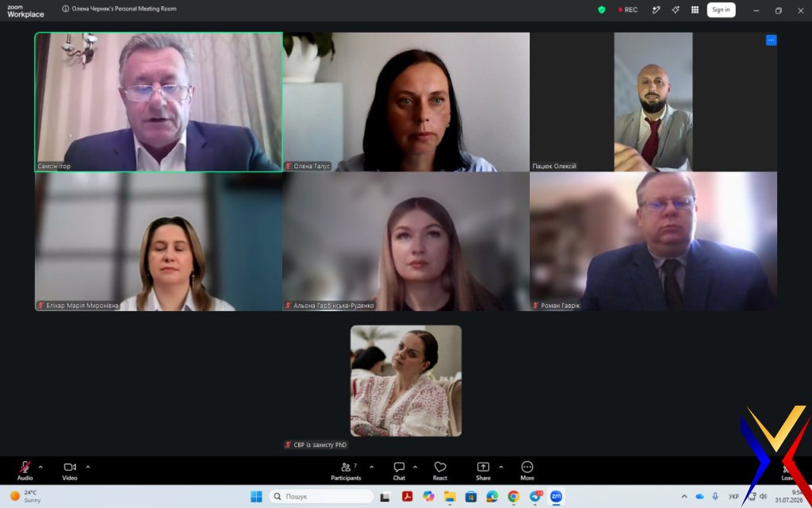Click the green encryption shield icon
This screenshot has height=508, width=812.
(601, 10)
